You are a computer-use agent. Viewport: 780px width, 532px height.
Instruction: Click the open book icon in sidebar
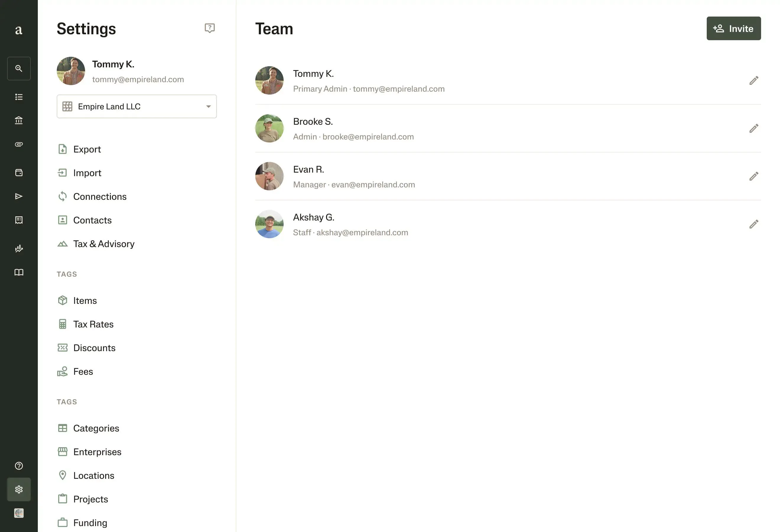19,272
